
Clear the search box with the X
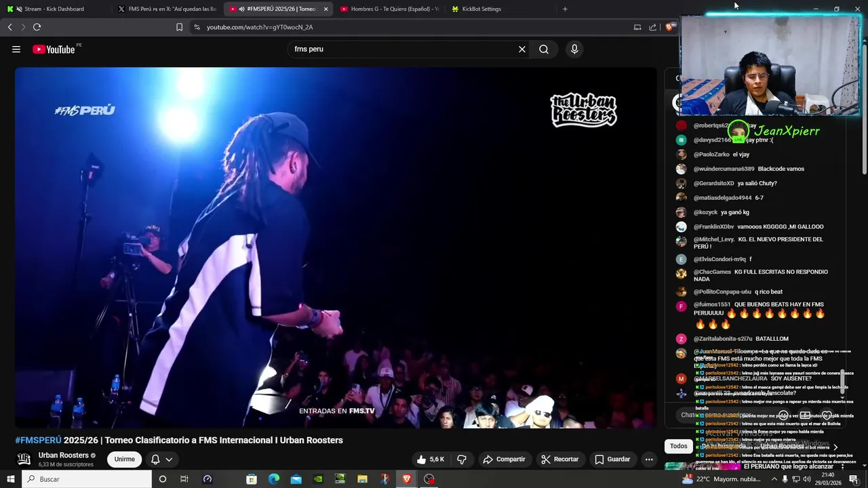point(522,49)
